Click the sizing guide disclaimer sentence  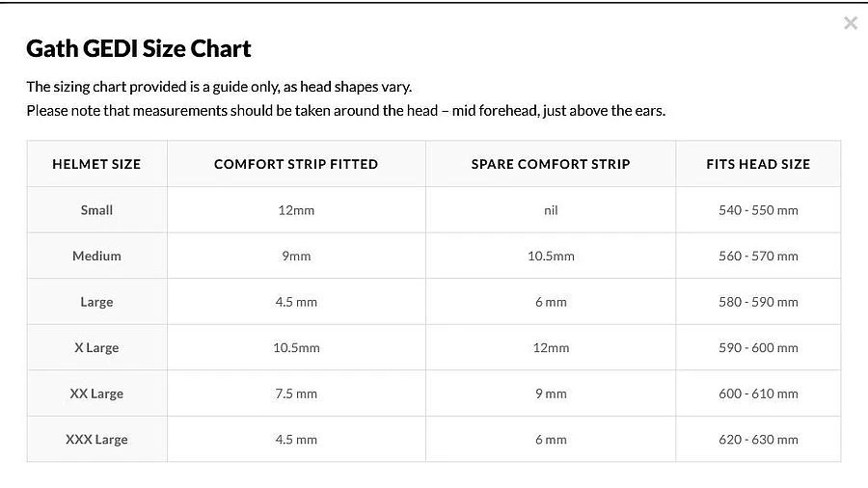[x=219, y=87]
